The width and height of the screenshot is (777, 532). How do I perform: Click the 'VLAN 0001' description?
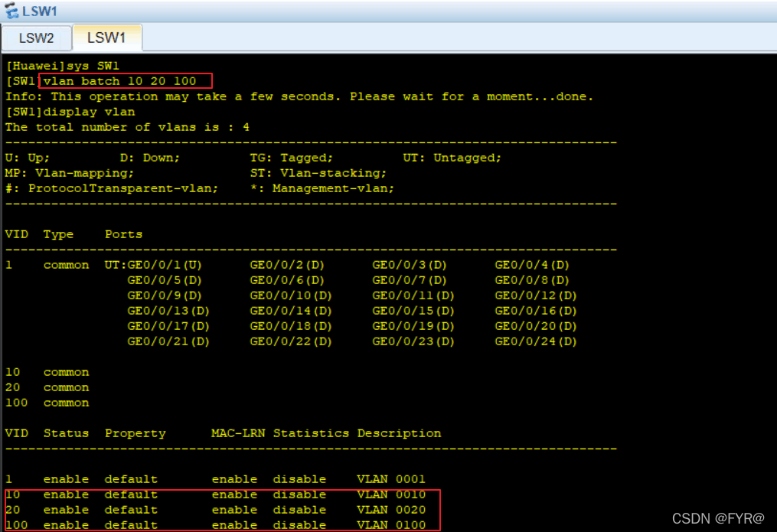point(391,479)
